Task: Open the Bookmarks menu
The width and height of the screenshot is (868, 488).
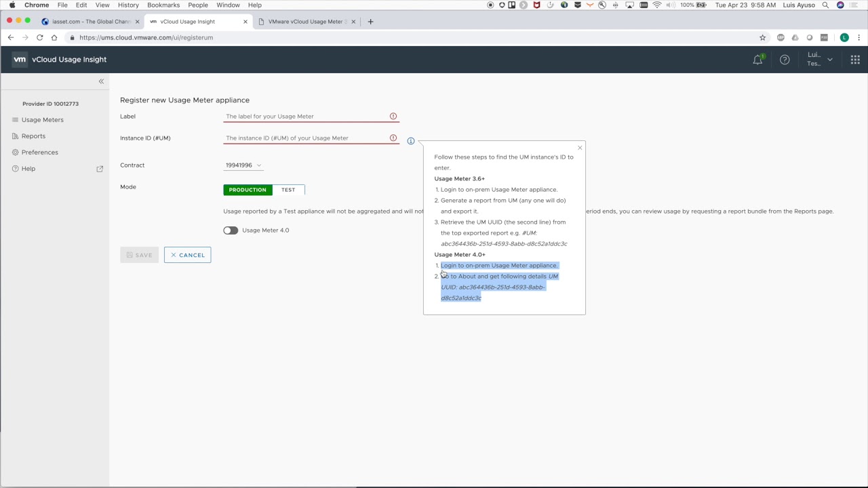Action: (x=163, y=5)
